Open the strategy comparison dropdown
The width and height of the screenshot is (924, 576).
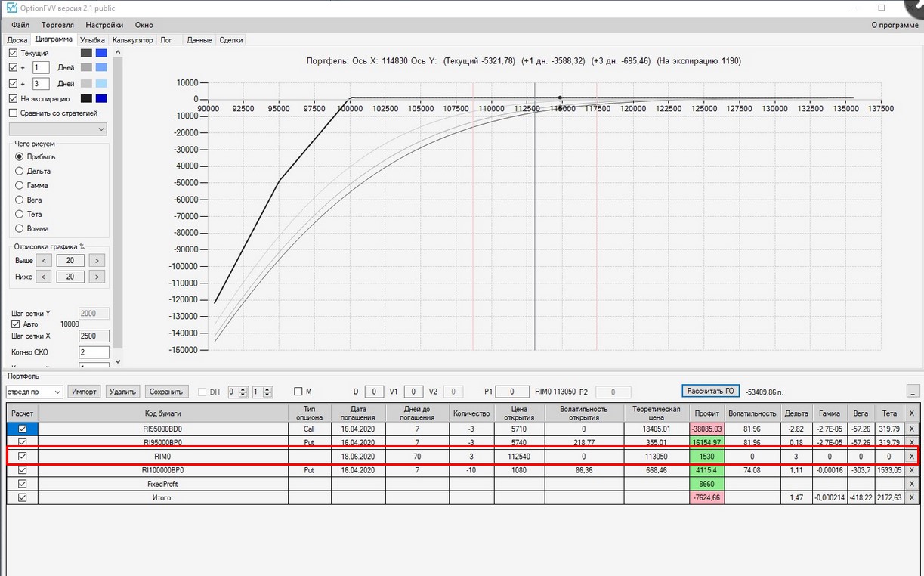click(57, 129)
